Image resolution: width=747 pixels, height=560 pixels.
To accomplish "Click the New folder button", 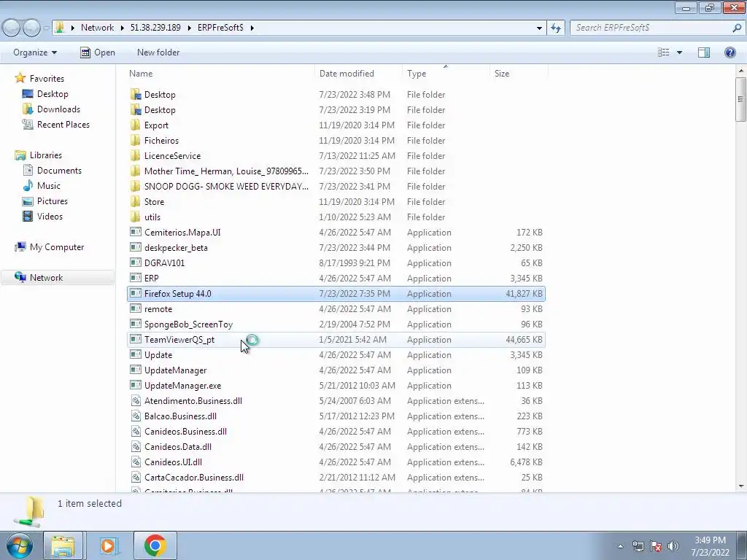I will click(x=158, y=52).
